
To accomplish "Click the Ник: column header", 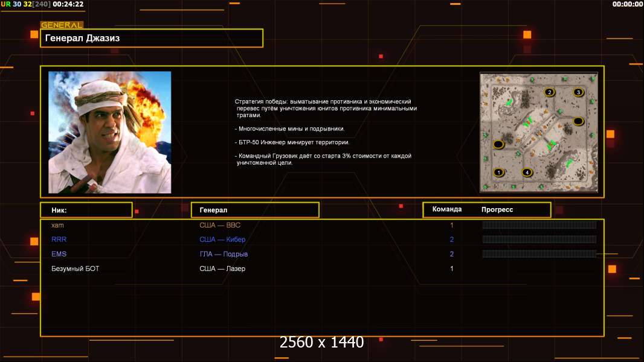I will tap(86, 210).
